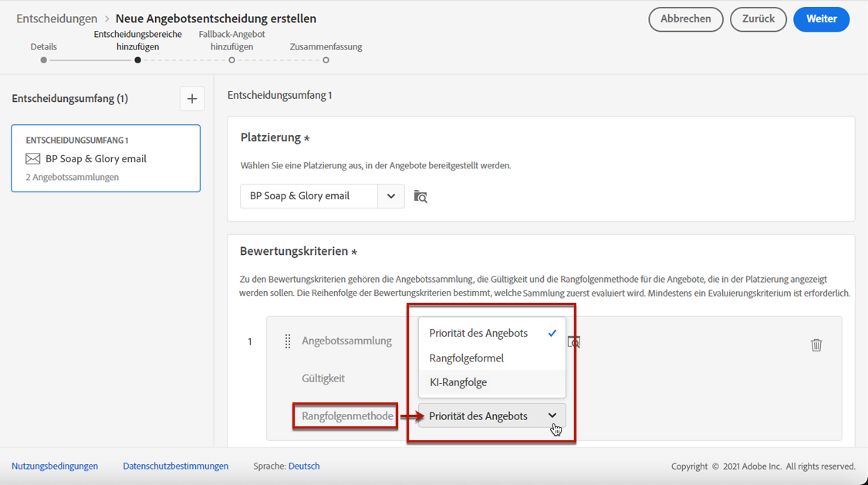868x485 pixels.
Task: Pick Rangfolgeformel from the ranking list
Action: coord(492,358)
